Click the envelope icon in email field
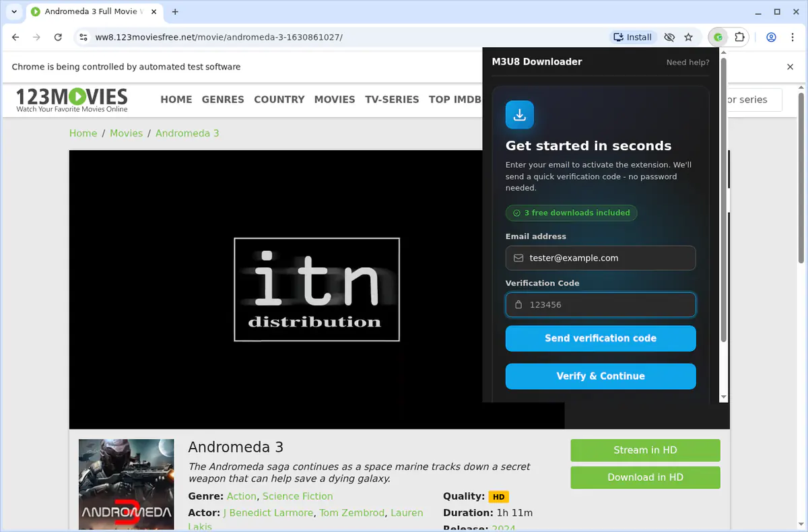Image resolution: width=808 pixels, height=532 pixels. (x=518, y=258)
